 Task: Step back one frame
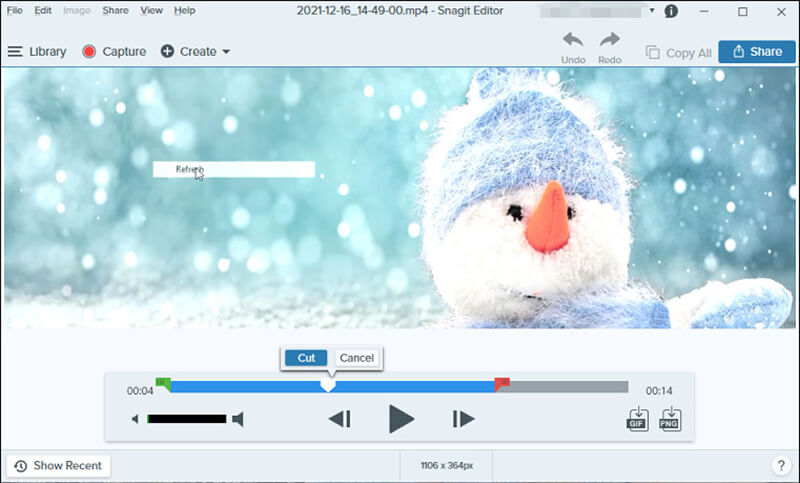(x=340, y=419)
